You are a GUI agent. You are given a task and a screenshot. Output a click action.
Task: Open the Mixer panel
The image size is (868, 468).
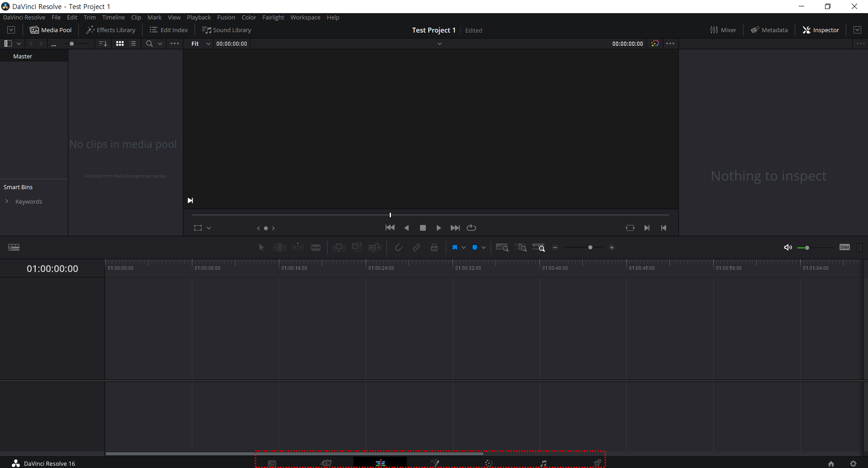pyautogui.click(x=723, y=30)
